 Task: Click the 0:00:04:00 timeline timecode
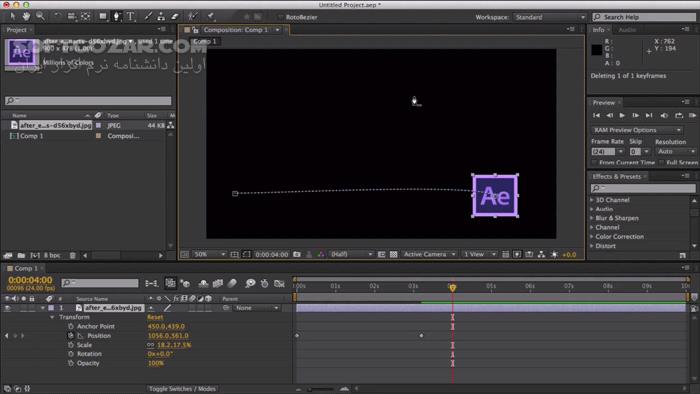30,280
